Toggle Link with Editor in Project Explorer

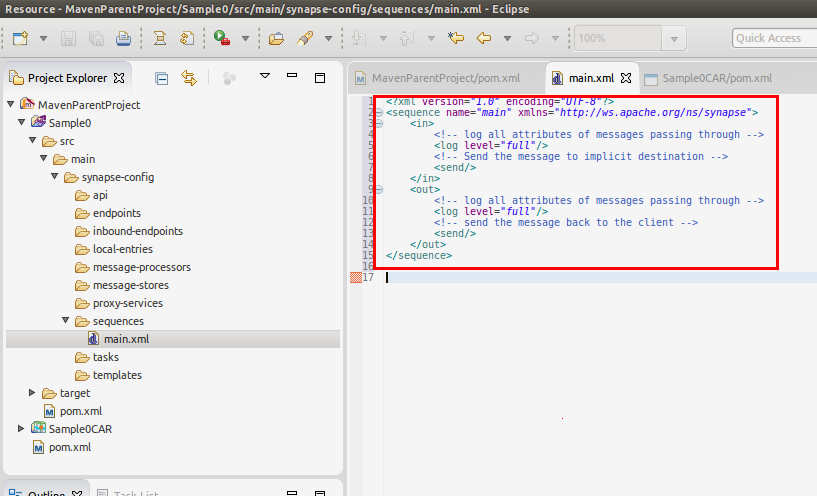click(x=188, y=78)
